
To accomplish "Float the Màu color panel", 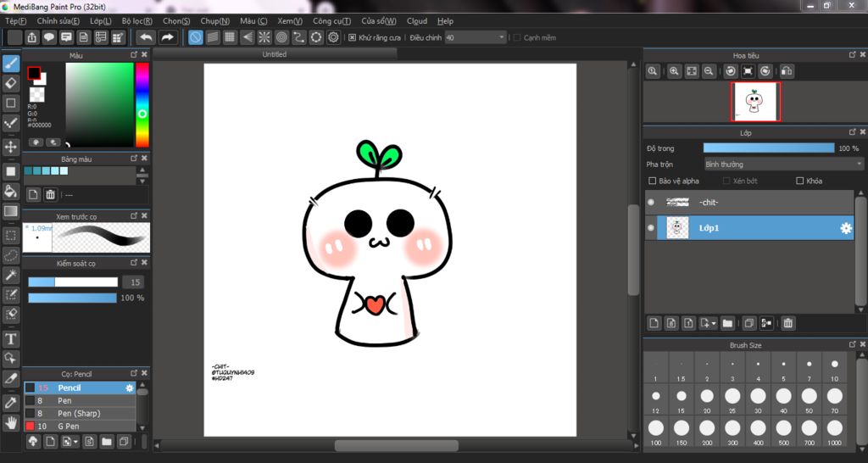I will pyautogui.click(x=133, y=55).
